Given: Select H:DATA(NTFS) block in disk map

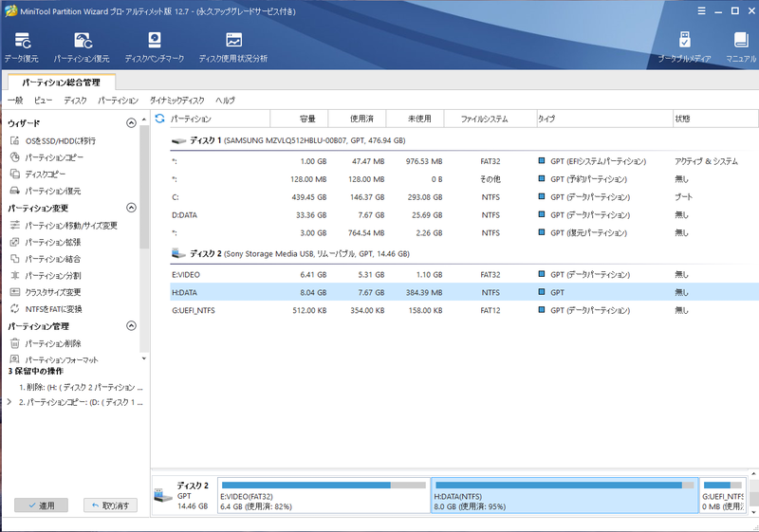Looking at the screenshot, I should (x=565, y=495).
